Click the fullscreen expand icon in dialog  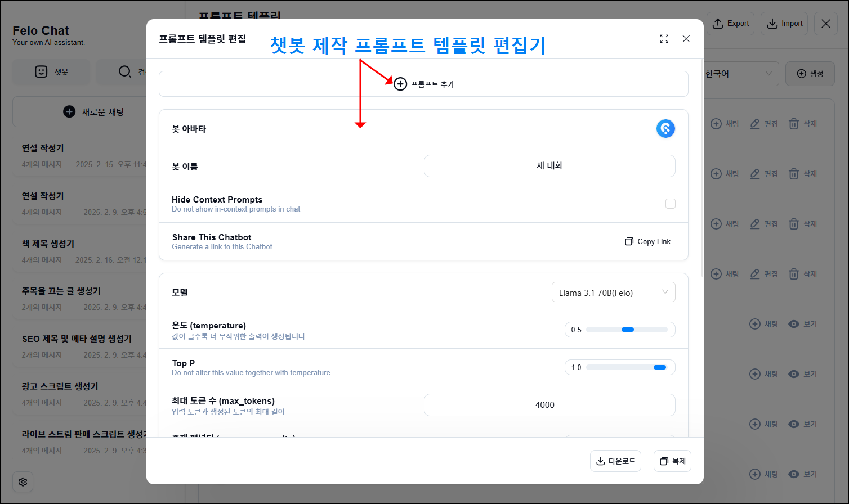click(x=664, y=39)
